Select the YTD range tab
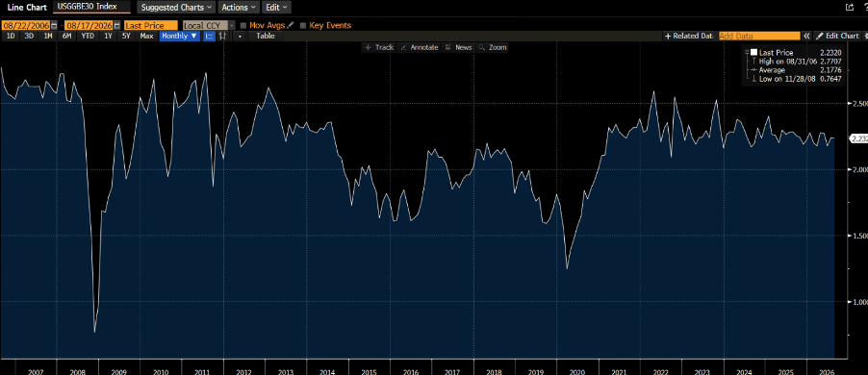Image resolution: width=868 pixels, height=375 pixels. pyautogui.click(x=88, y=36)
